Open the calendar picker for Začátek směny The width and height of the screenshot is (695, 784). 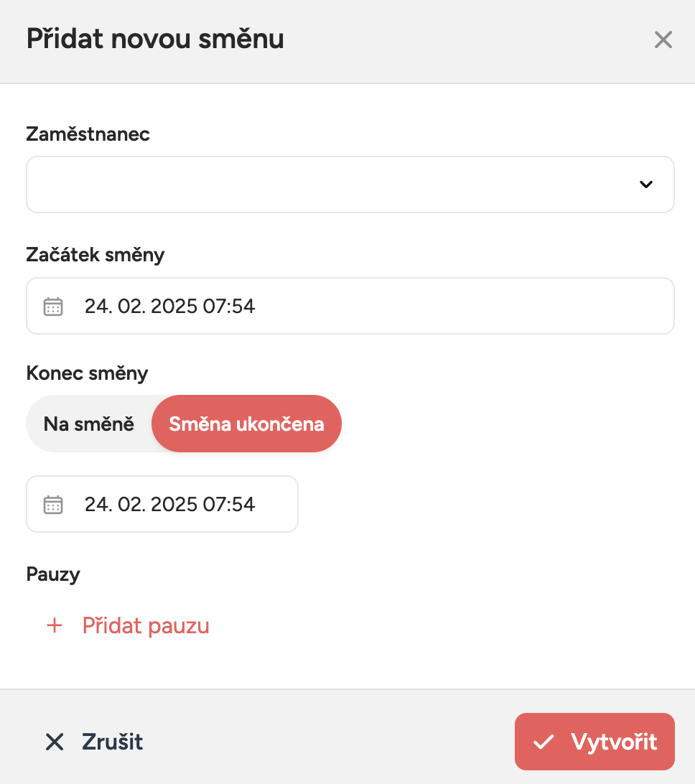tap(53, 306)
